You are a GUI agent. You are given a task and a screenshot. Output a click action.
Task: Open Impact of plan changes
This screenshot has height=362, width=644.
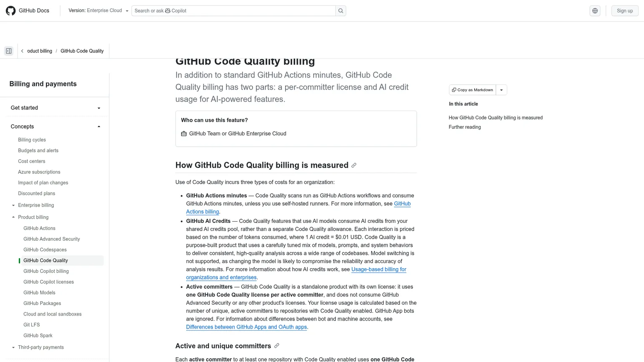pyautogui.click(x=43, y=183)
